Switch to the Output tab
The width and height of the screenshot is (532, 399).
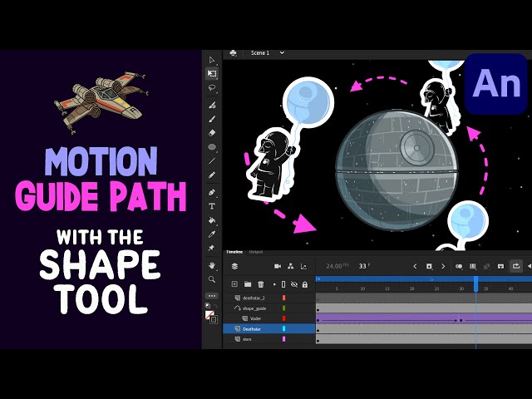click(x=256, y=252)
